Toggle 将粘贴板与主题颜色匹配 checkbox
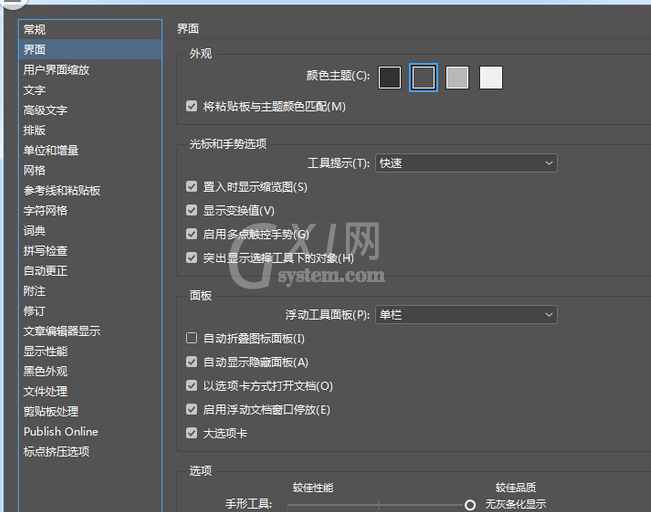 (191, 106)
